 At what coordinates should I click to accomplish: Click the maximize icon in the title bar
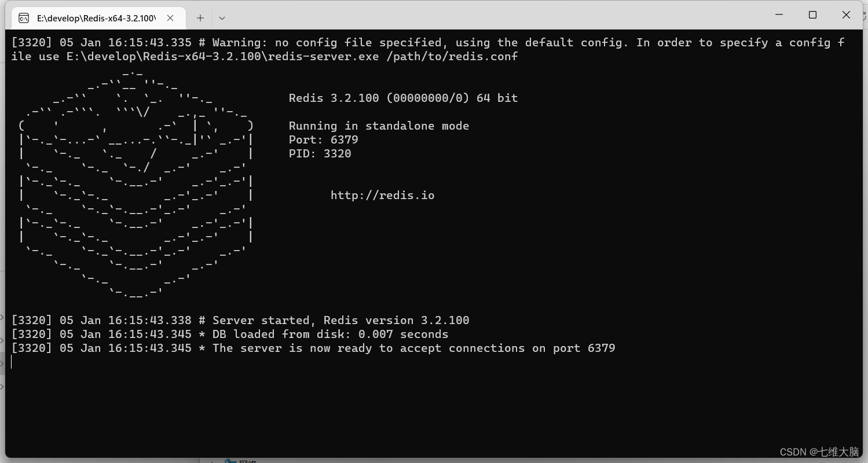[x=812, y=14]
